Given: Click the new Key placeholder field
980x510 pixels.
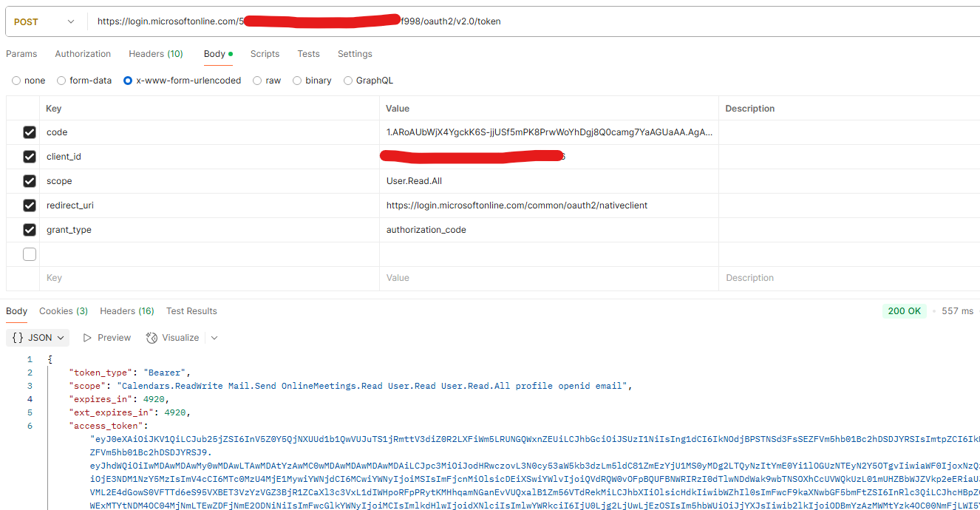Looking at the screenshot, I should click(209, 278).
